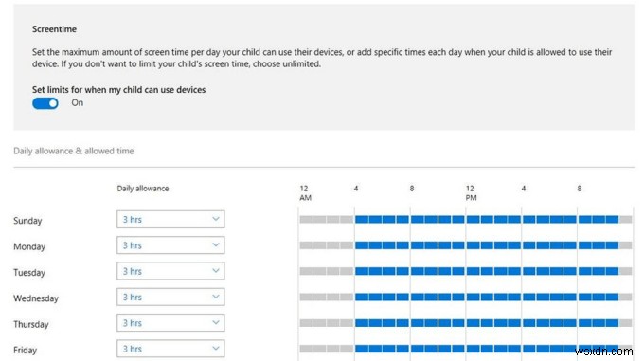Click the Monday allowed-time schedule bar
This screenshot has height=361, width=644.
click(x=466, y=245)
